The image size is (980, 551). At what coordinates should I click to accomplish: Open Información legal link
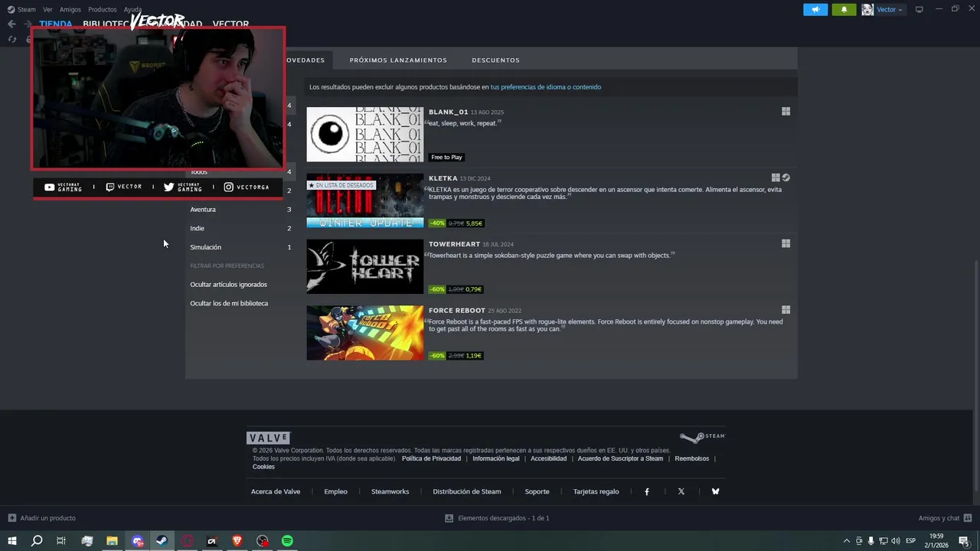(x=496, y=458)
